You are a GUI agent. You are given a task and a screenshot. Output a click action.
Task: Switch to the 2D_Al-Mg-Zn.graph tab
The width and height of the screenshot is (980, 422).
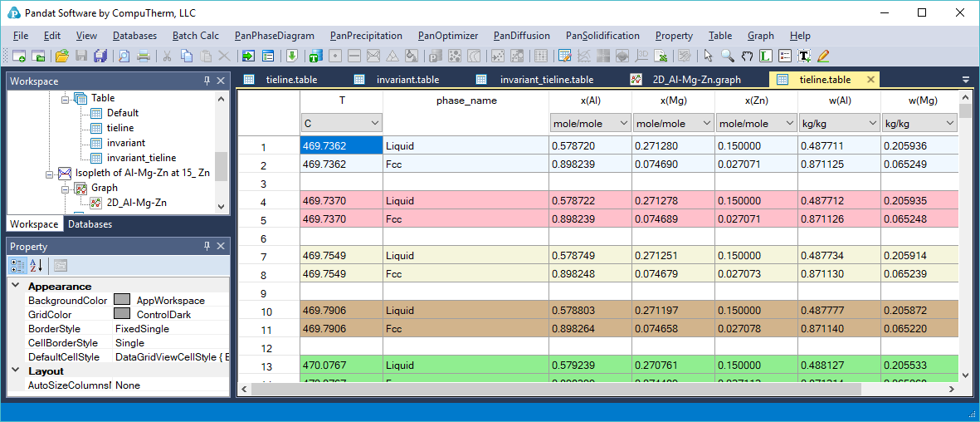(x=695, y=80)
